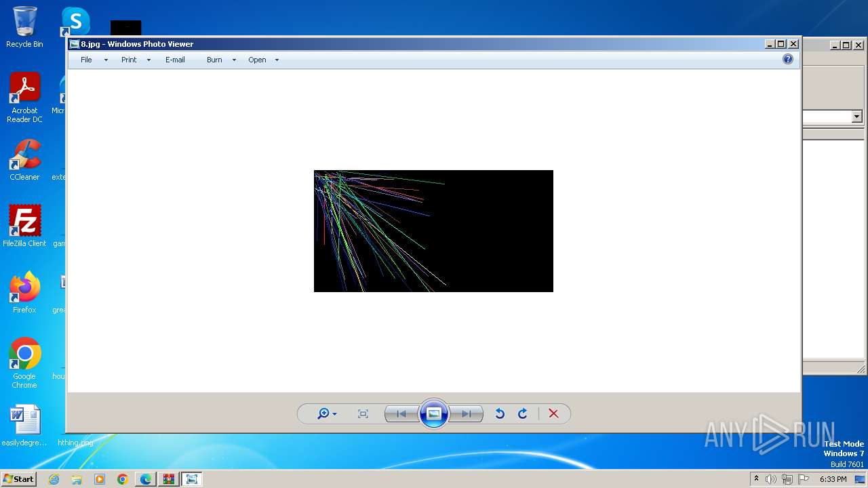Maximize the background window
Image resolution: width=868 pixels, height=488 pixels.
pyautogui.click(x=846, y=45)
